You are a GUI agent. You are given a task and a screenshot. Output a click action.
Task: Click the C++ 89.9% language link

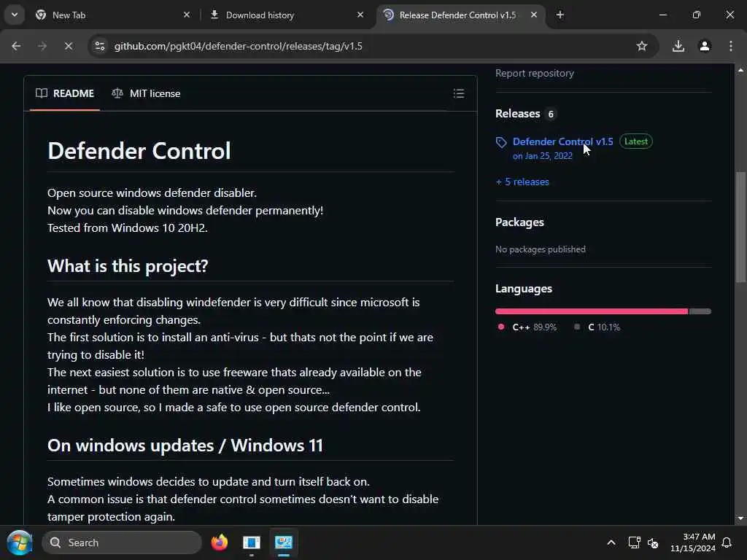527,327
